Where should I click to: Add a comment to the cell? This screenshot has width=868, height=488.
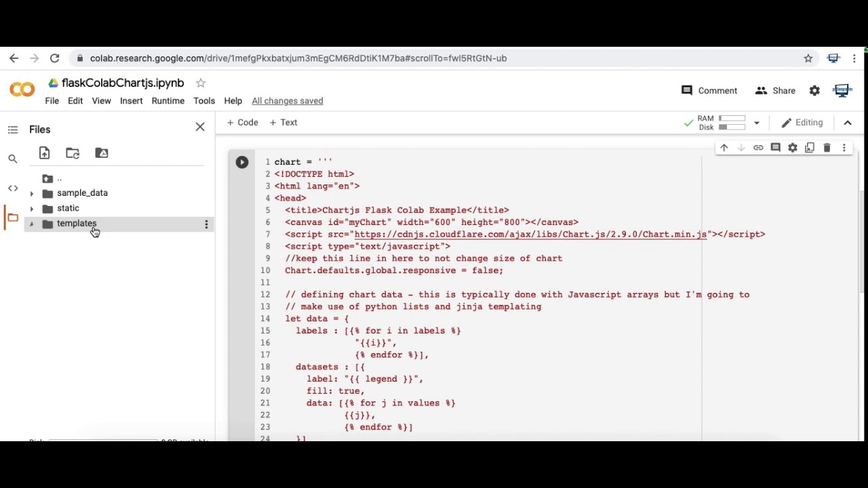click(x=775, y=148)
